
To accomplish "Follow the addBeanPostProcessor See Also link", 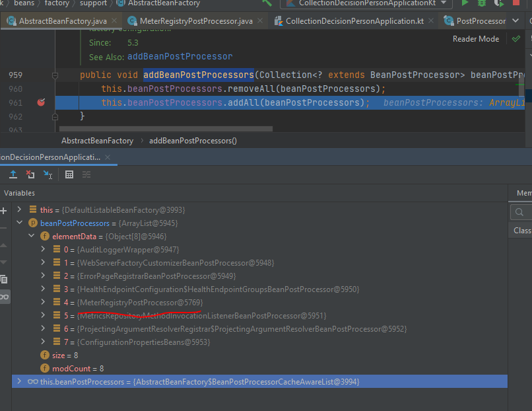I will click(180, 56).
